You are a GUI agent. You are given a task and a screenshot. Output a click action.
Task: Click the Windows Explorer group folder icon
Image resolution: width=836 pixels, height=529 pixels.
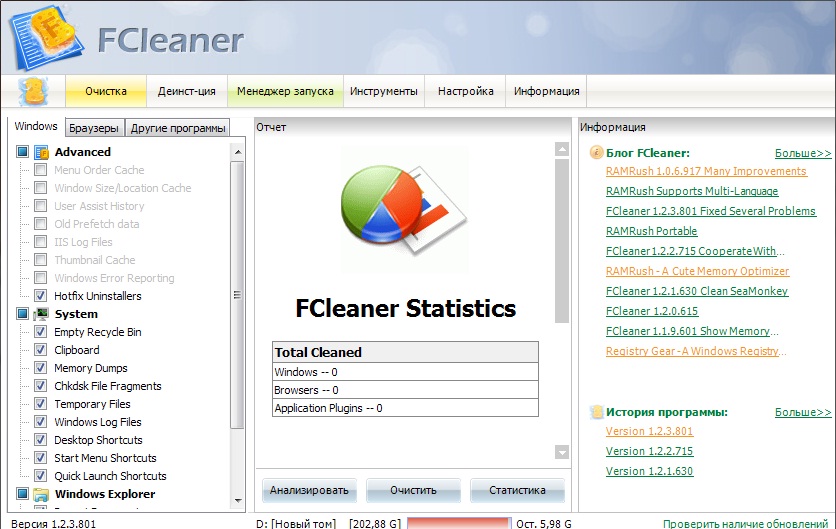coord(42,494)
